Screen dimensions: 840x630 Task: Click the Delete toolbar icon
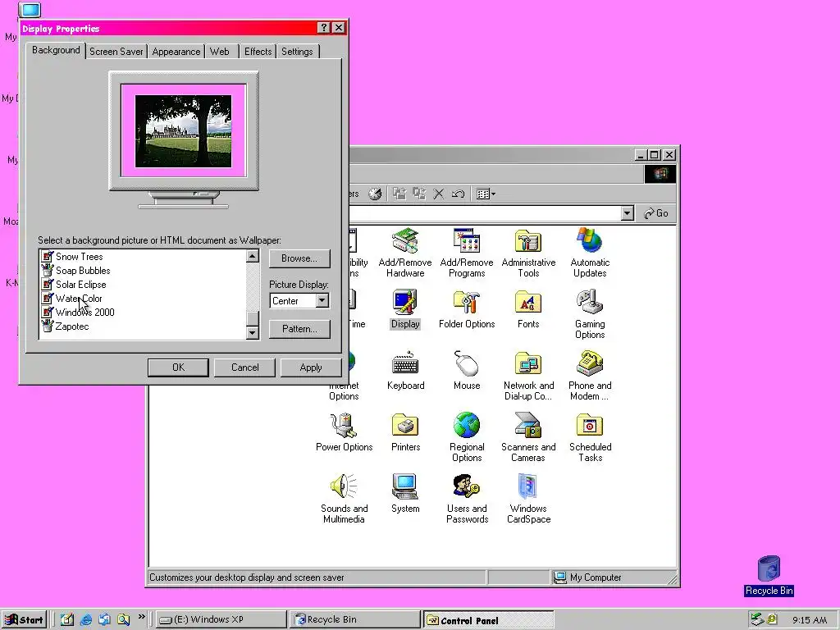pos(438,194)
